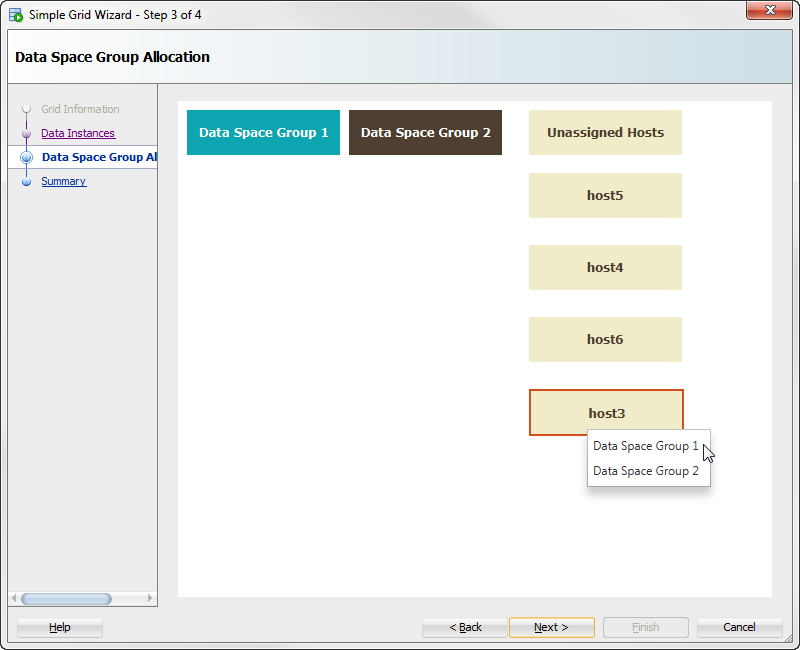This screenshot has height=650, width=800.
Task: Click the Grid Information step bullet marker
Action: [27, 109]
